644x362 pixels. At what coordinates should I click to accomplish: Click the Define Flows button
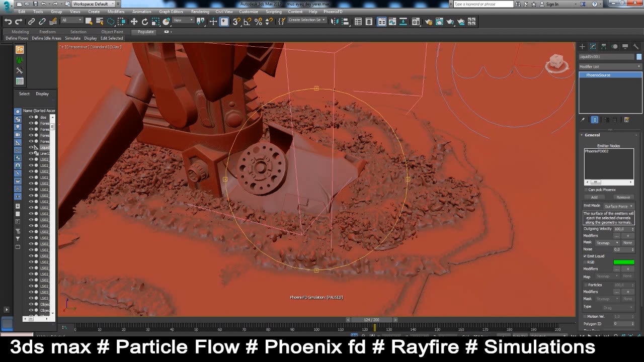coord(17,38)
